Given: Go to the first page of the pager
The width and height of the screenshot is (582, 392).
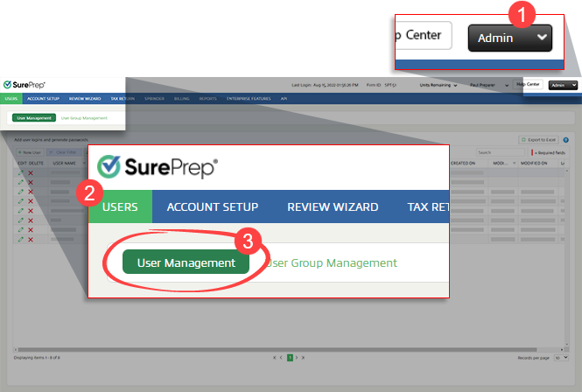Looking at the screenshot, I should click(275, 358).
